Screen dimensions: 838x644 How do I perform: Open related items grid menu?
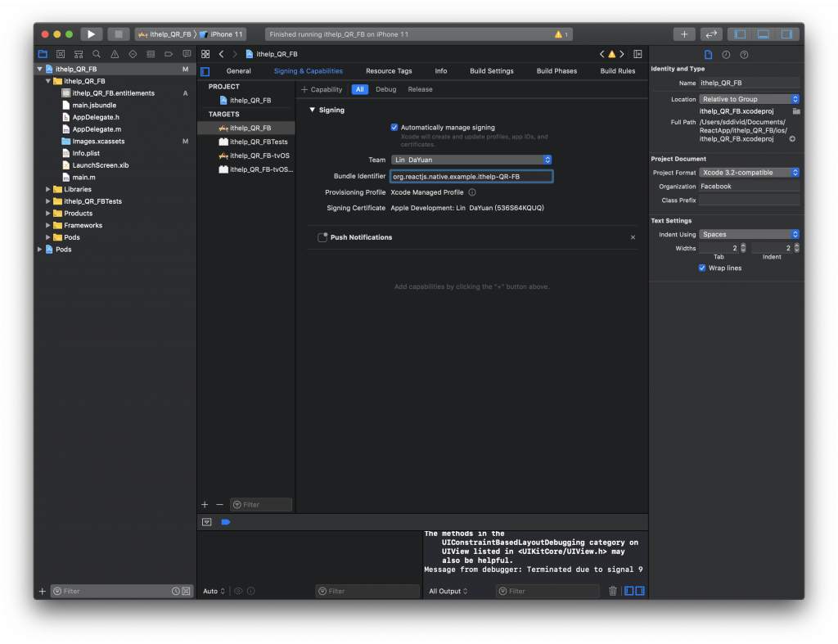pyautogui.click(x=205, y=54)
